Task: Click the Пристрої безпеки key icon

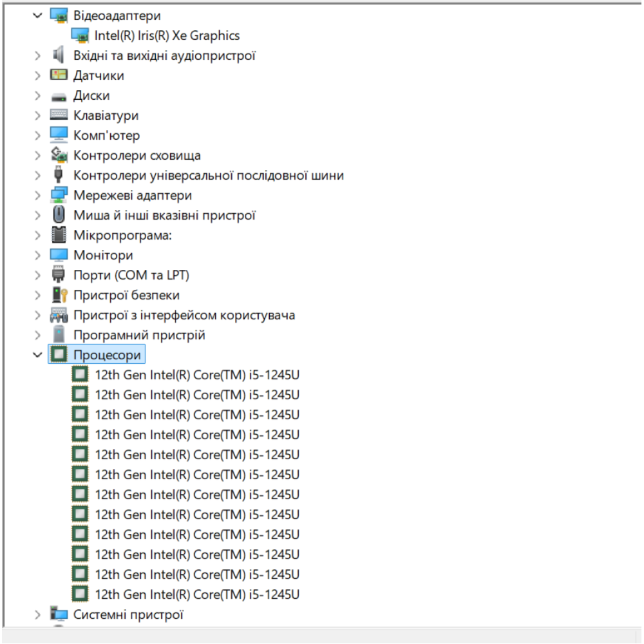Action: point(59,294)
